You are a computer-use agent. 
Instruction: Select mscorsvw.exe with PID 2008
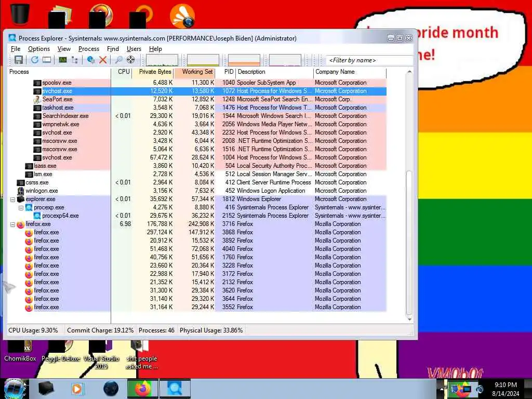197,141
